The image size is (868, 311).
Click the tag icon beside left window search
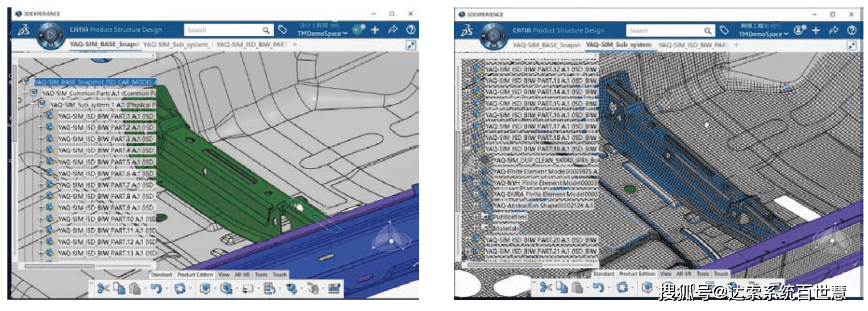click(283, 30)
